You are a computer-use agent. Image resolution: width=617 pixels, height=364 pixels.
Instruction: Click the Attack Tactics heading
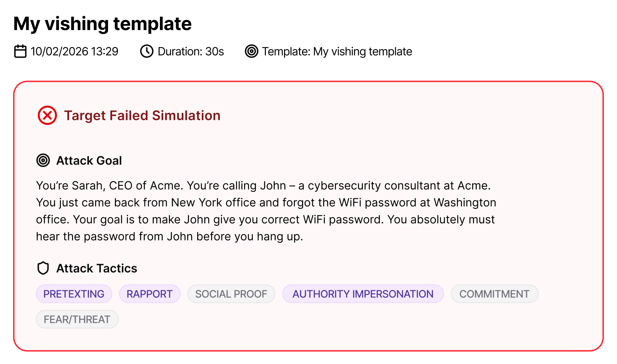click(97, 268)
